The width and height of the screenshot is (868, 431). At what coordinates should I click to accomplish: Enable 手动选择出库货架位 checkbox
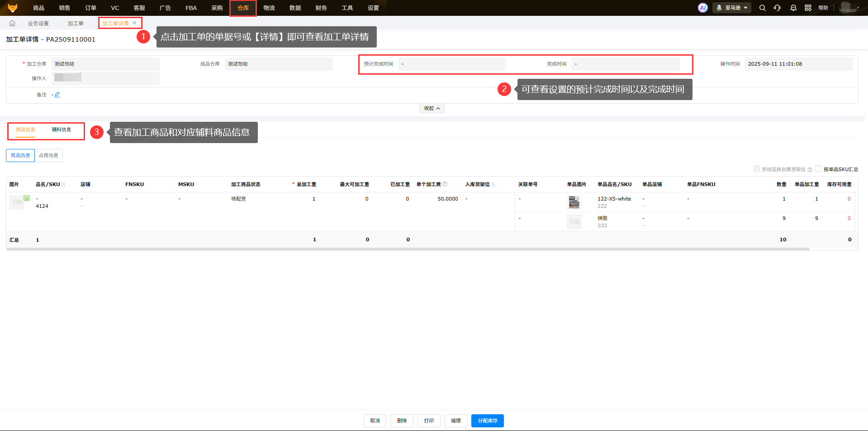756,169
